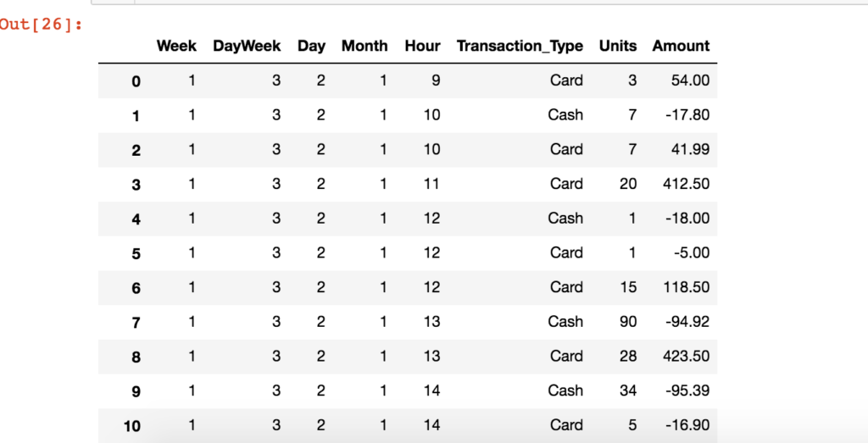Viewport: 868px width, 443px height.
Task: Click the Week column header
Action: tap(176, 47)
